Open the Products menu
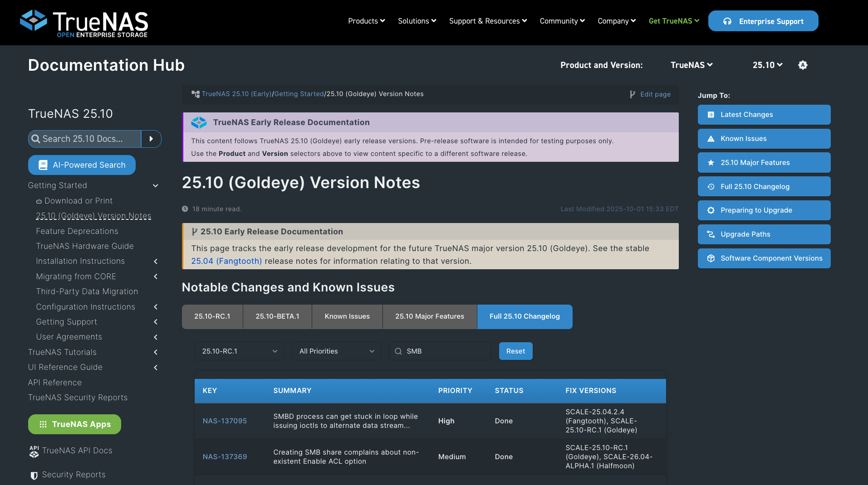868x485 pixels. 367,21
